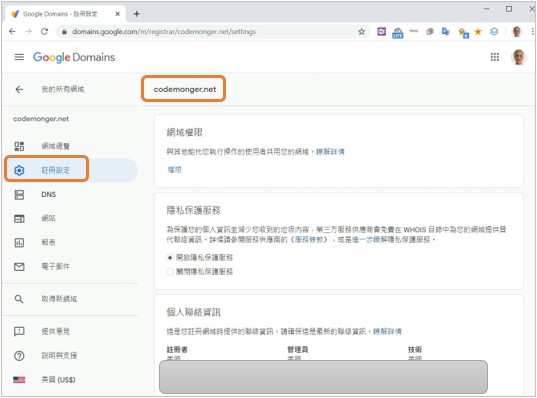The width and height of the screenshot is (537, 398).
Task: Open the hamburger main menu
Action: (x=19, y=57)
